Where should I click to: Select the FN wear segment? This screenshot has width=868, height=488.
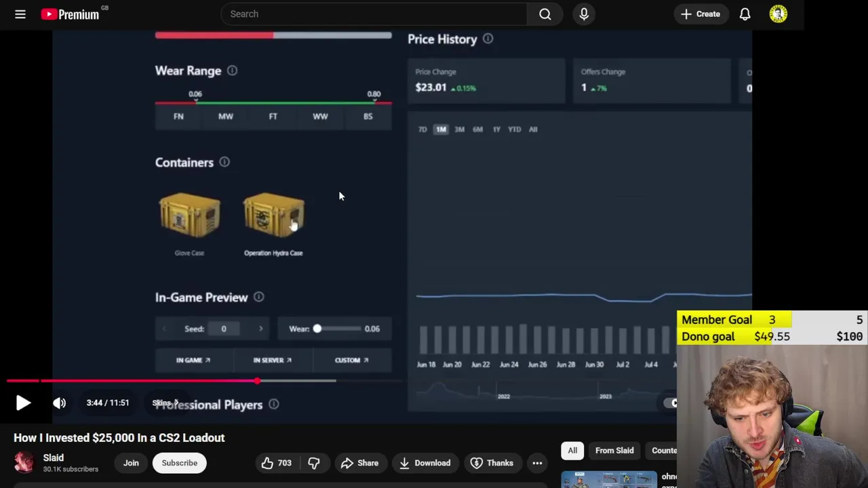coord(178,116)
